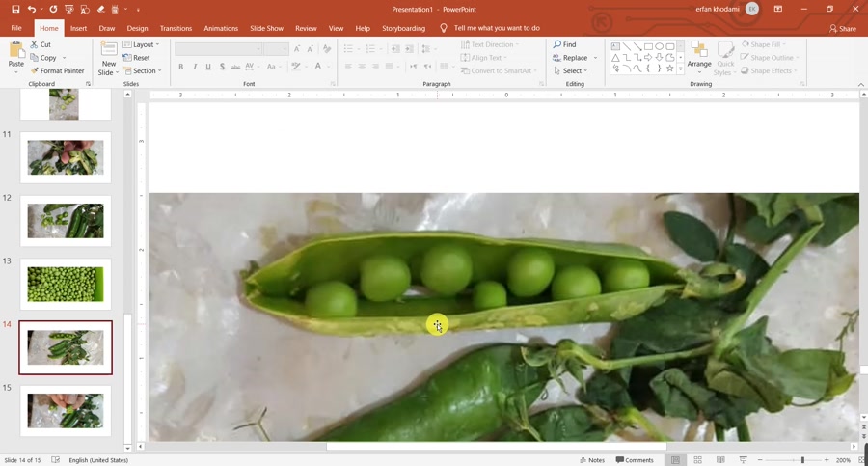
Task: Switch to Reading View in status bar
Action: (x=720, y=460)
